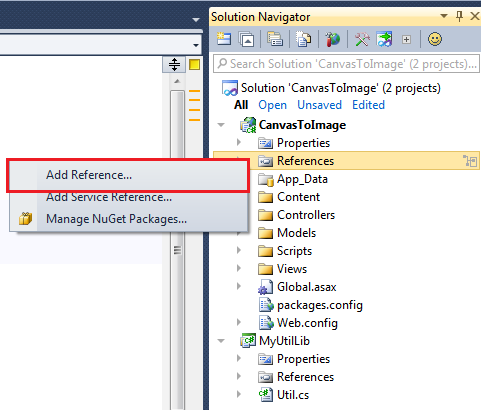This screenshot has height=410, width=481.
Task: Expand CanvasToImage Properties node
Action: [239, 142]
